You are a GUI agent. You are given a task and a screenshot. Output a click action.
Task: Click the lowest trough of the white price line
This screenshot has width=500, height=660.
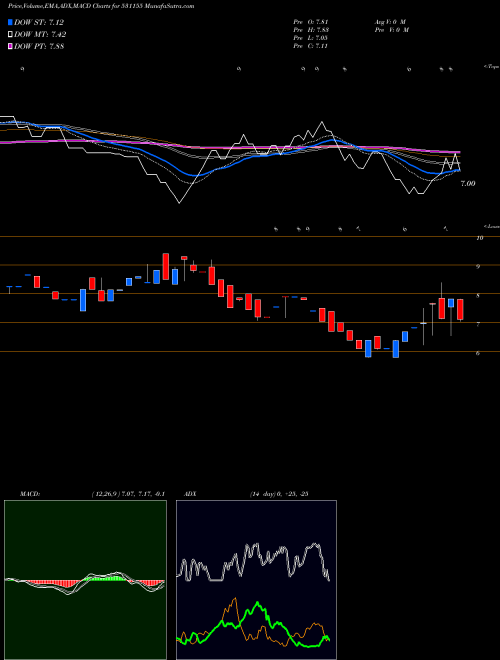point(180,202)
